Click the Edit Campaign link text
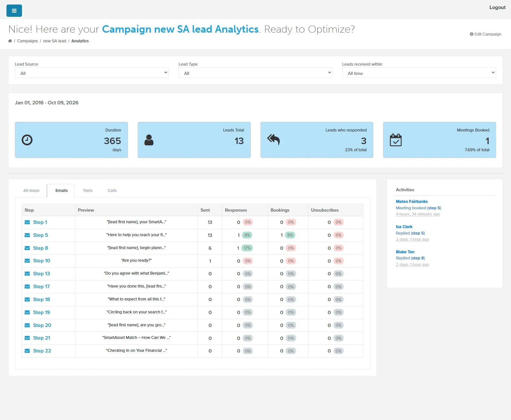Image resolution: width=511 pixels, height=420 pixels. tap(488, 34)
